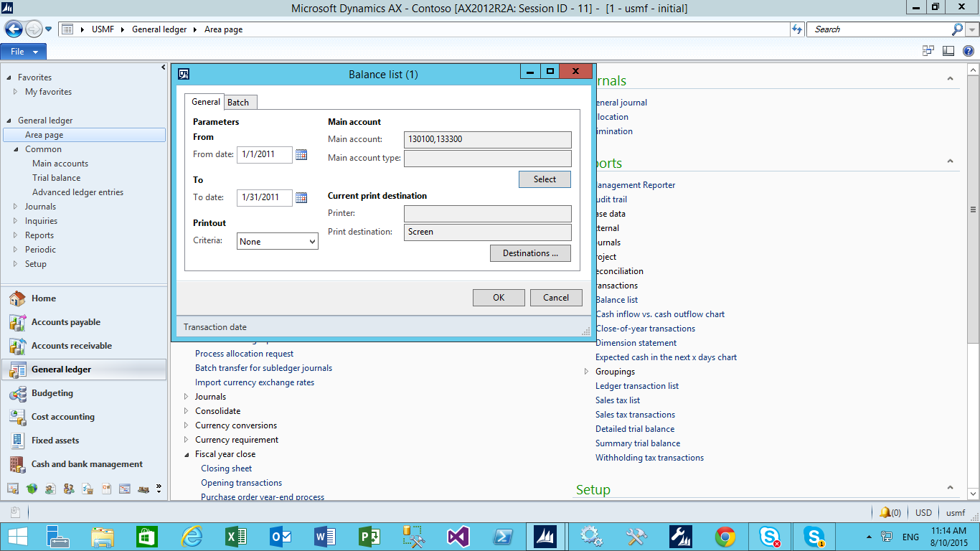The width and height of the screenshot is (980, 551).
Task: Click the forward navigation arrow
Action: click(34, 29)
